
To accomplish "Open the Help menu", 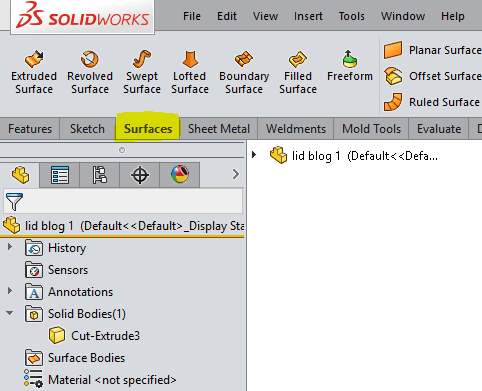I will click(x=453, y=16).
